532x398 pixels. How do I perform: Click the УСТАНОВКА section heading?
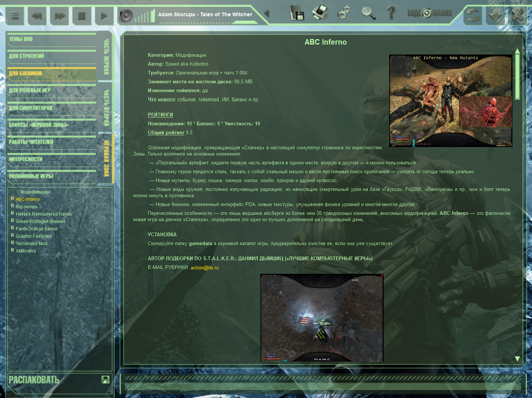(162, 235)
